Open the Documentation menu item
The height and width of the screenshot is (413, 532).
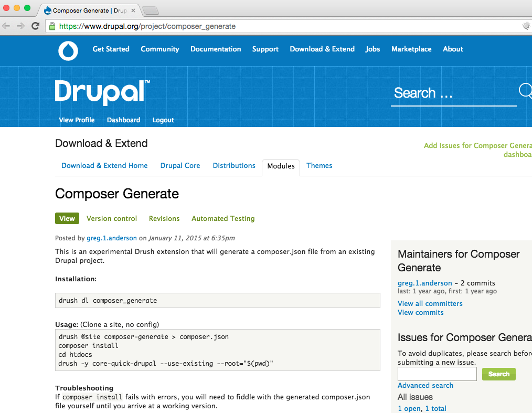click(216, 49)
